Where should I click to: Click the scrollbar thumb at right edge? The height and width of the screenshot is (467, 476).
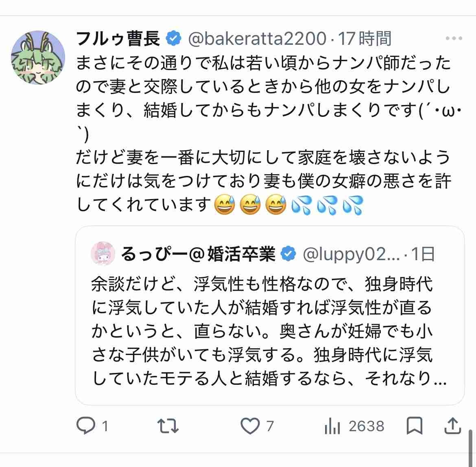[x=471, y=447]
